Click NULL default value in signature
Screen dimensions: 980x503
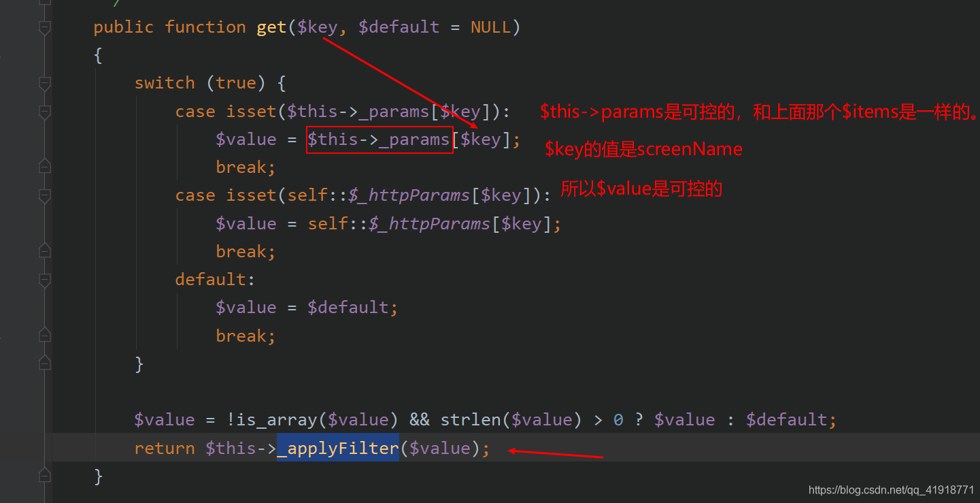coord(490,27)
